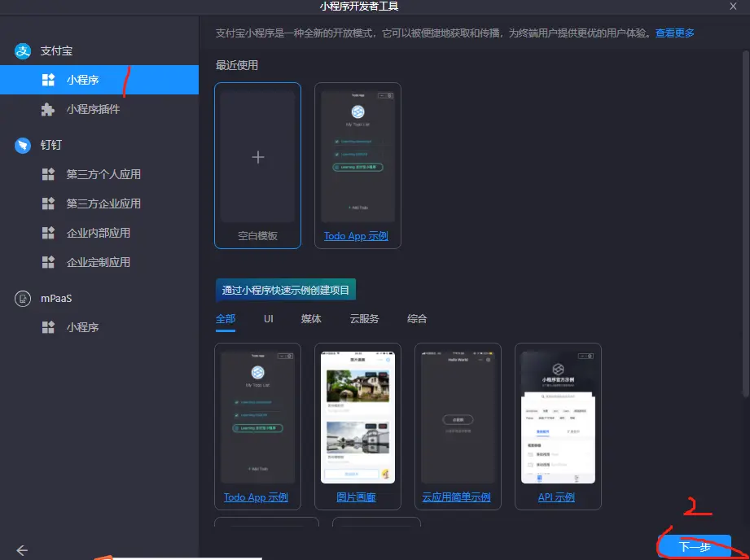Select 小程序 under 支付宝
The width and height of the screenshot is (750, 560).
[x=99, y=80]
